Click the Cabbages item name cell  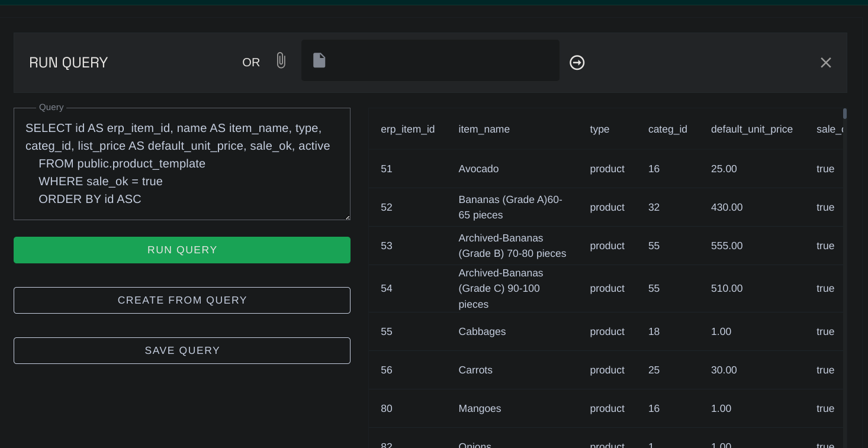point(482,331)
